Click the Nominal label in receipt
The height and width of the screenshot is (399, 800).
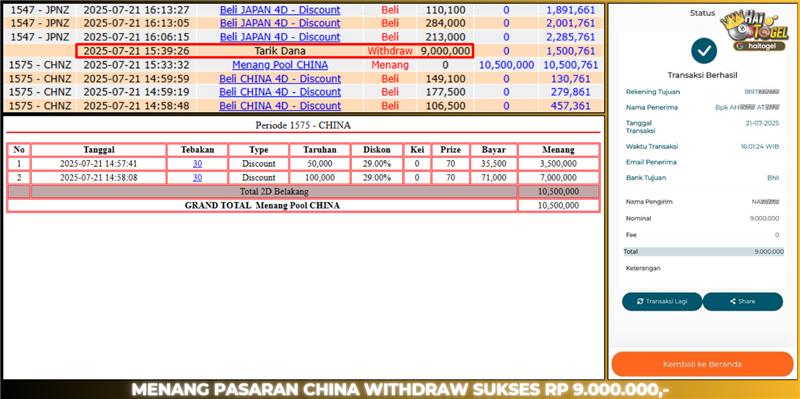point(638,218)
